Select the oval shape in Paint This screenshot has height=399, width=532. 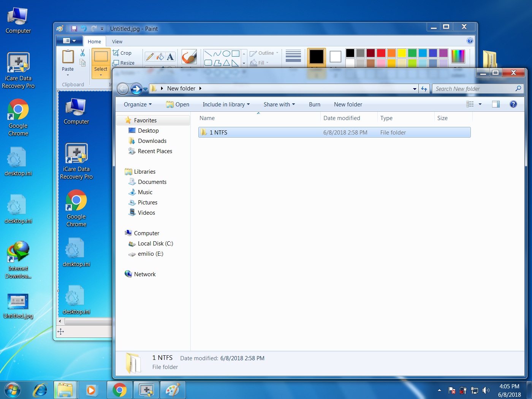coord(226,54)
